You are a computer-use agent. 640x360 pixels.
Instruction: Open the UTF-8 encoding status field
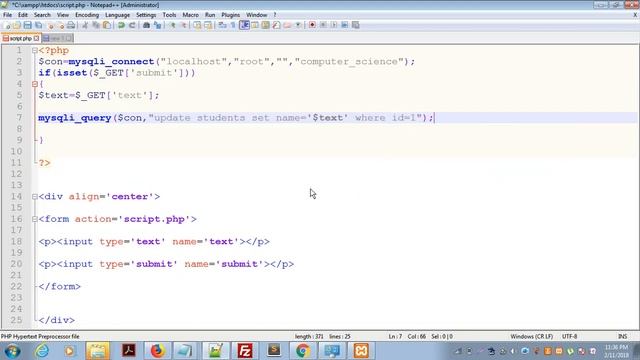(x=569, y=336)
